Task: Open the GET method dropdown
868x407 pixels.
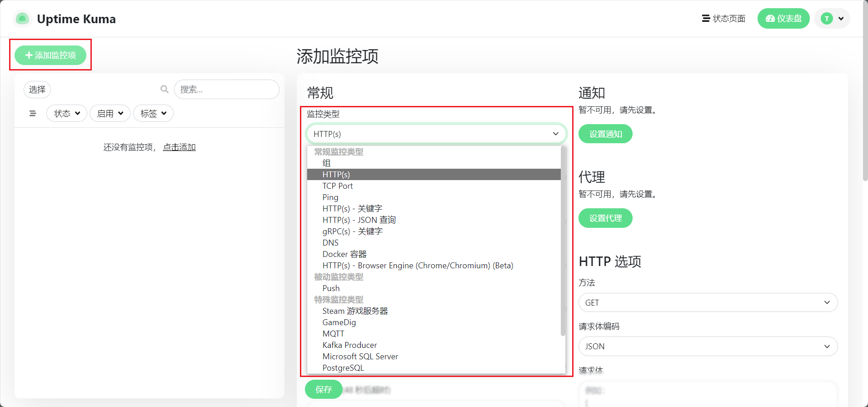Action: [x=708, y=302]
